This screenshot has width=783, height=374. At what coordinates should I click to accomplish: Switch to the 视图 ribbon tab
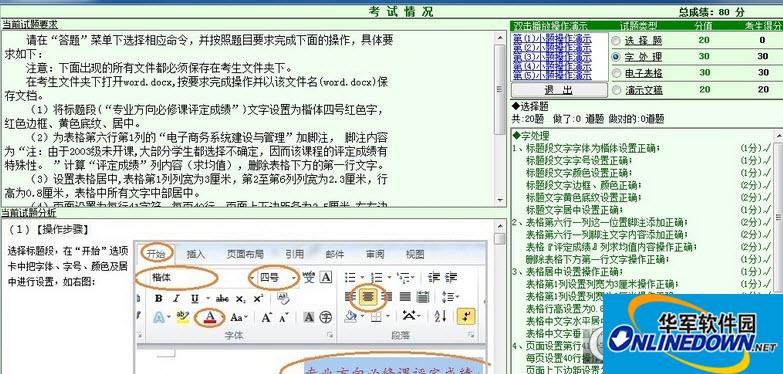point(415,254)
